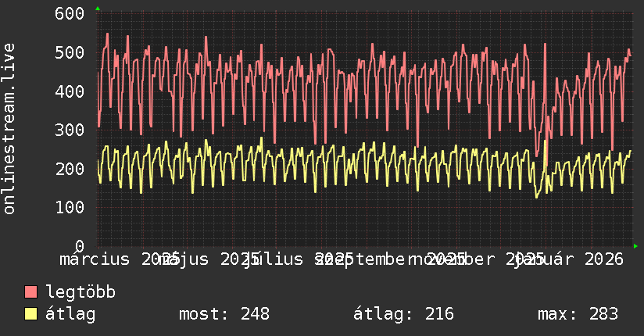Screen dimensions: 644x336
Task: Click the 600 y-axis label
Action: click(70, 13)
